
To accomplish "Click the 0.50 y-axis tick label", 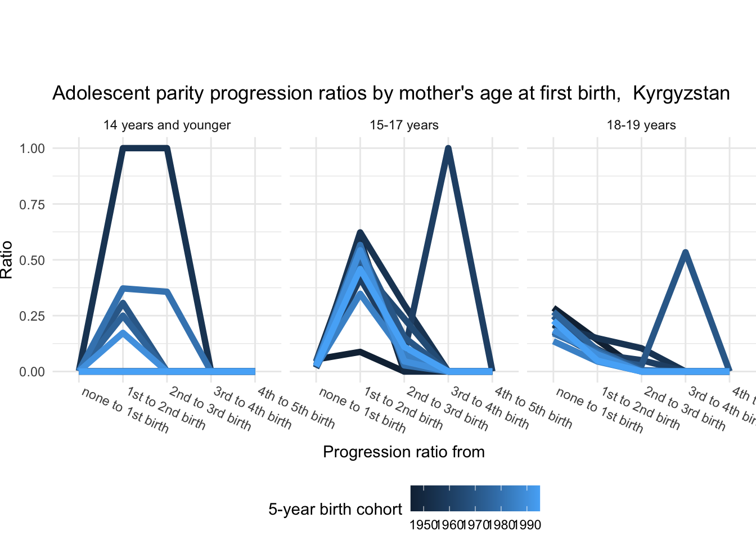I will [32, 260].
